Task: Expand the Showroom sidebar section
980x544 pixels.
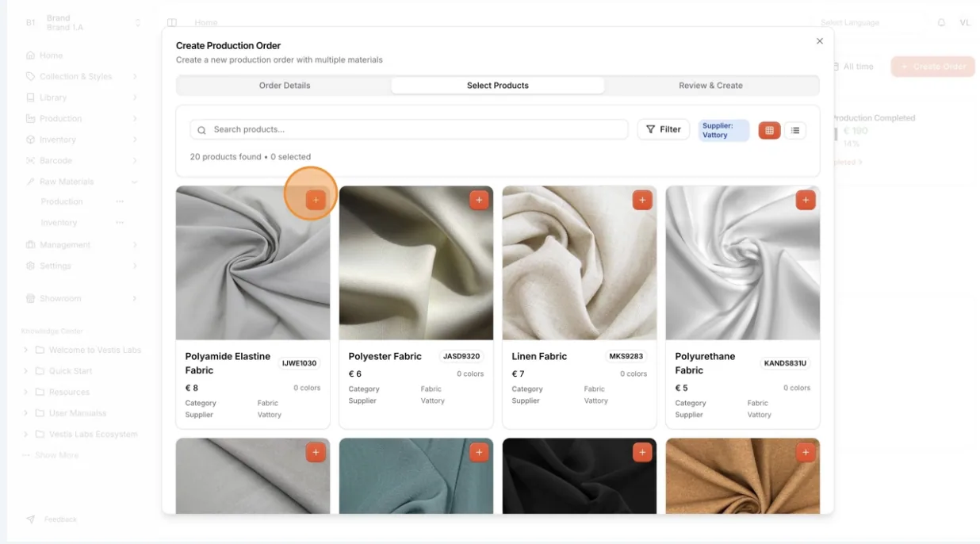Action: (82, 299)
